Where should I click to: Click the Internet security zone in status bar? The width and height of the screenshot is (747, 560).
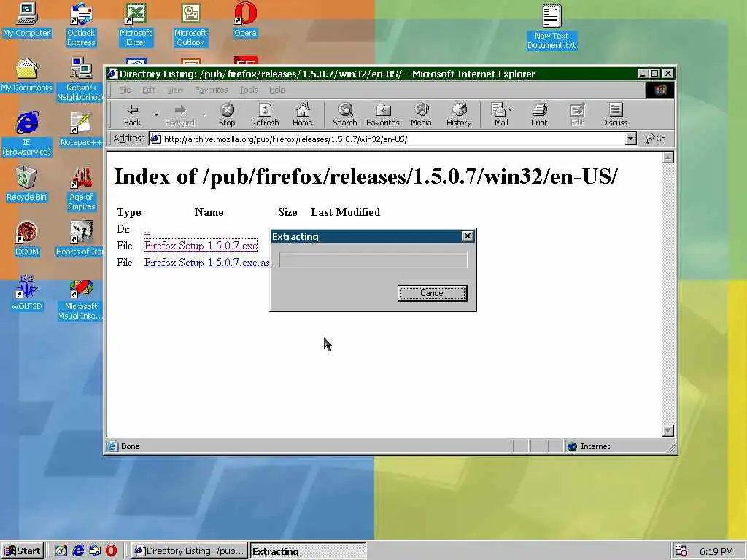589,446
